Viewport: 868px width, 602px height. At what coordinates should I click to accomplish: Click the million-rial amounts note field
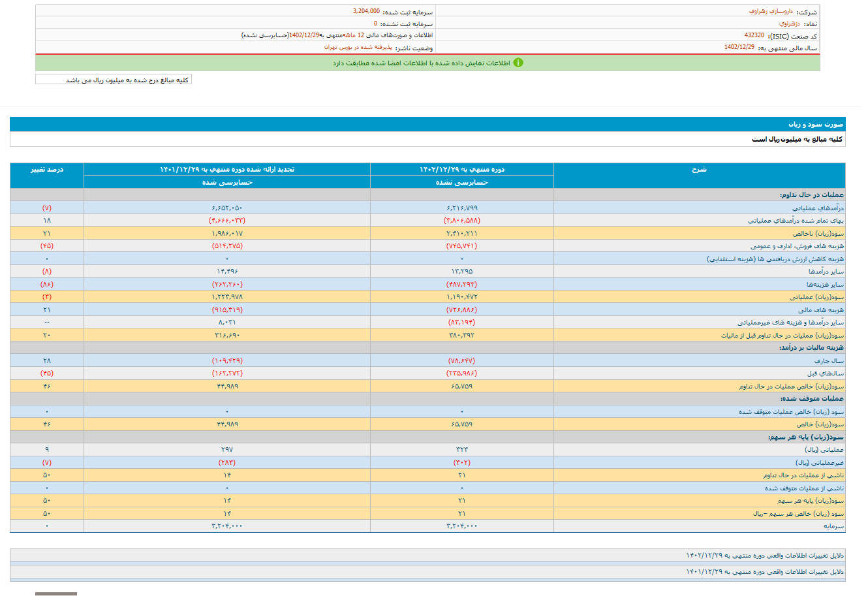(x=114, y=80)
